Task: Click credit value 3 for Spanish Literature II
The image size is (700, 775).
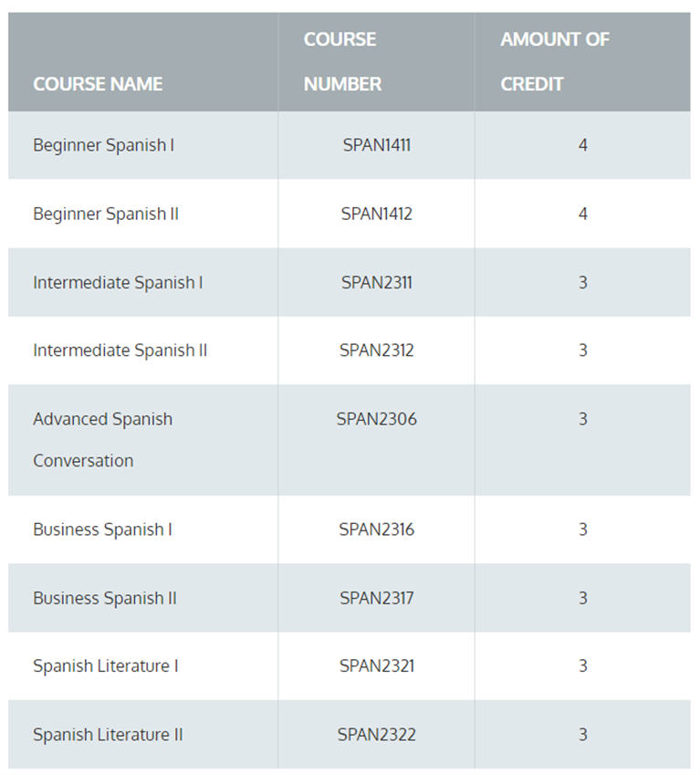Action: (583, 735)
